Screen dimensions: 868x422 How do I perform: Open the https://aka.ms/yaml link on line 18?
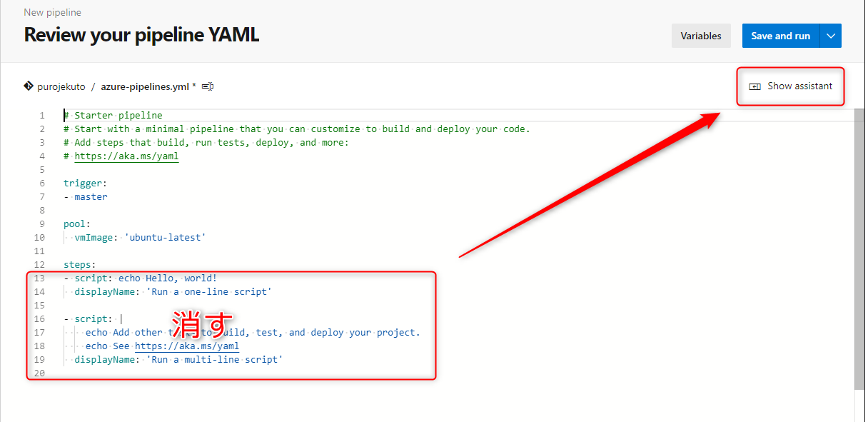tap(187, 346)
